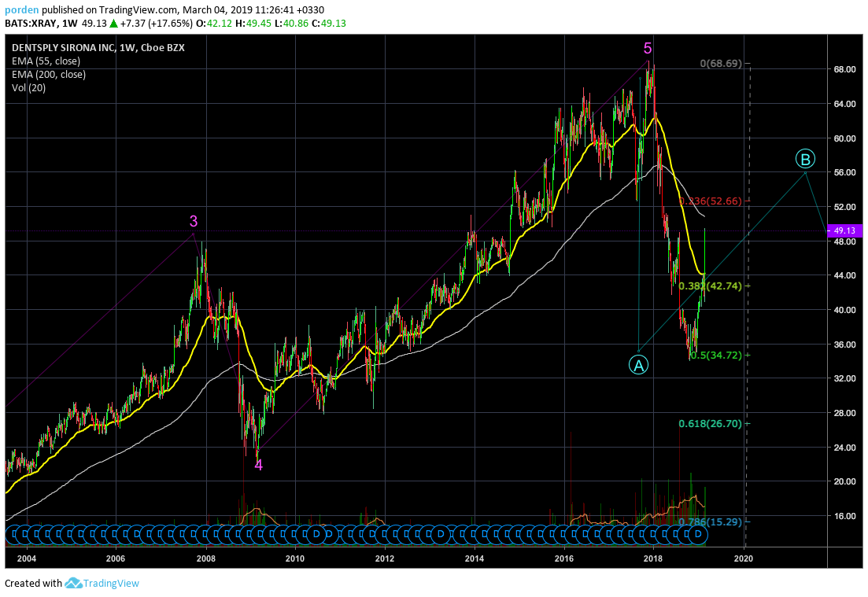Click the O:42.12 open value
The image size is (868, 597).
[214, 24]
